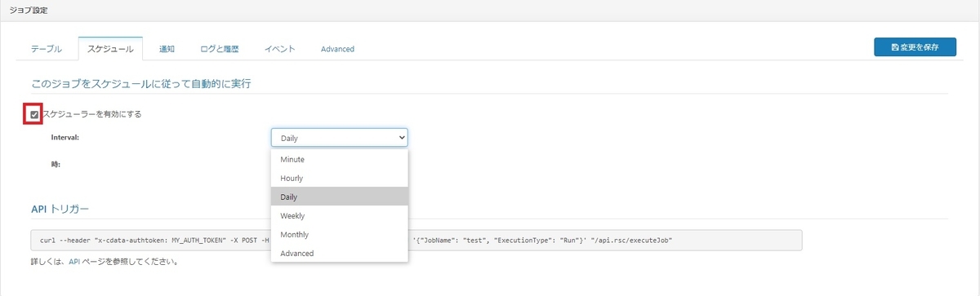Open the ログと履歴 tab

(220, 49)
